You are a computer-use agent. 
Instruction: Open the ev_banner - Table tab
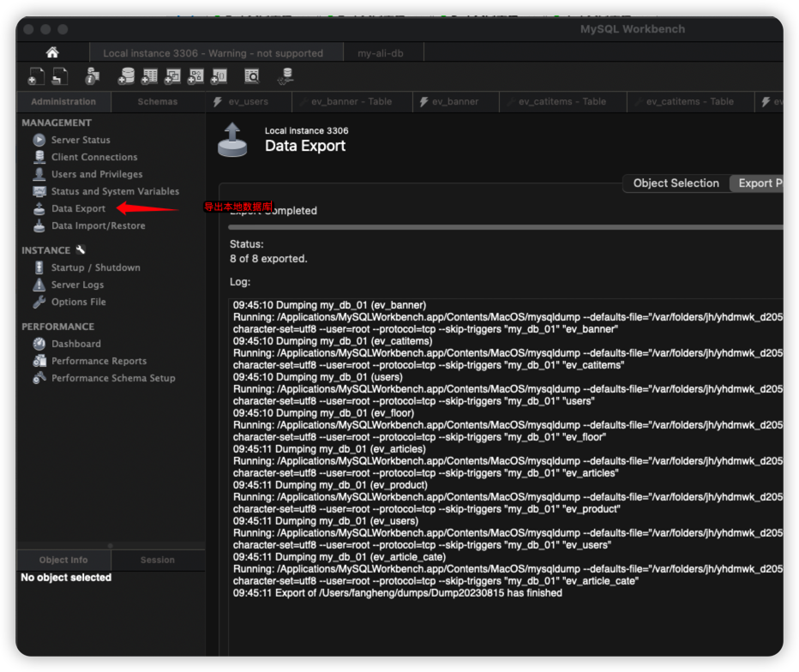click(352, 102)
